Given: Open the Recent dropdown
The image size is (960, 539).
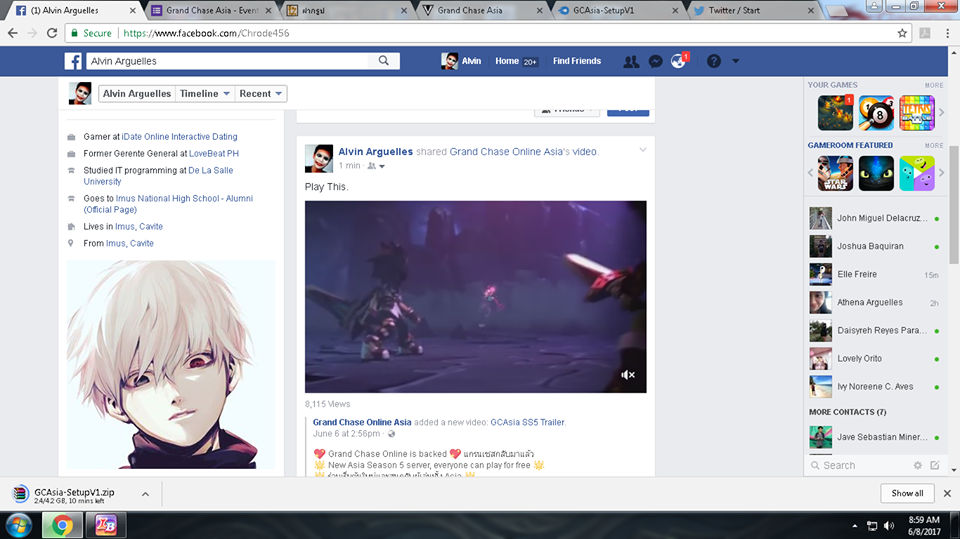Looking at the screenshot, I should (x=261, y=94).
